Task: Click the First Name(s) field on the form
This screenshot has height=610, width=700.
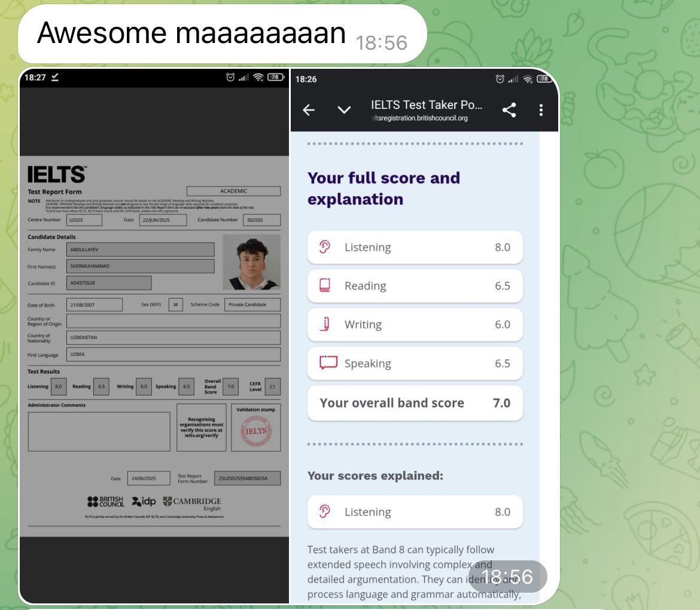Action: 140,266
